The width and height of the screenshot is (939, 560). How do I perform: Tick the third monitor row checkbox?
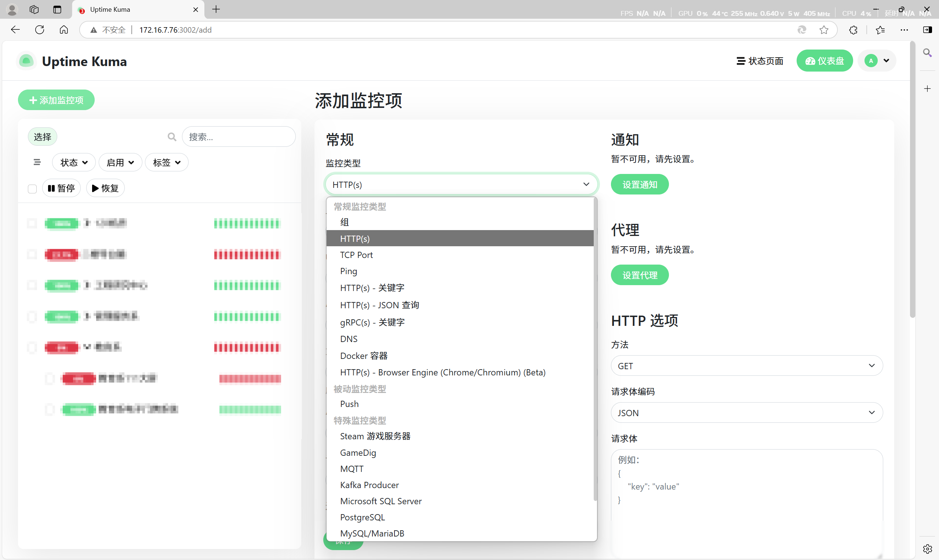point(32,286)
